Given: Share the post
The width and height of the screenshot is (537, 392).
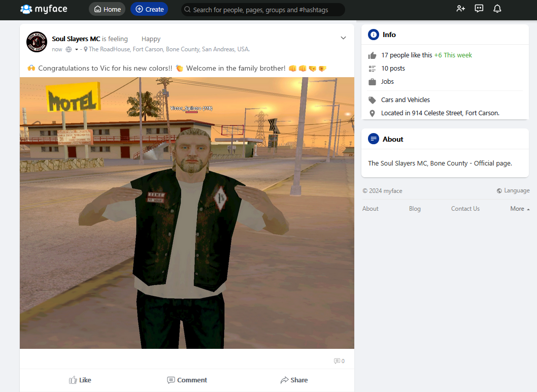Looking at the screenshot, I should pyautogui.click(x=294, y=380).
